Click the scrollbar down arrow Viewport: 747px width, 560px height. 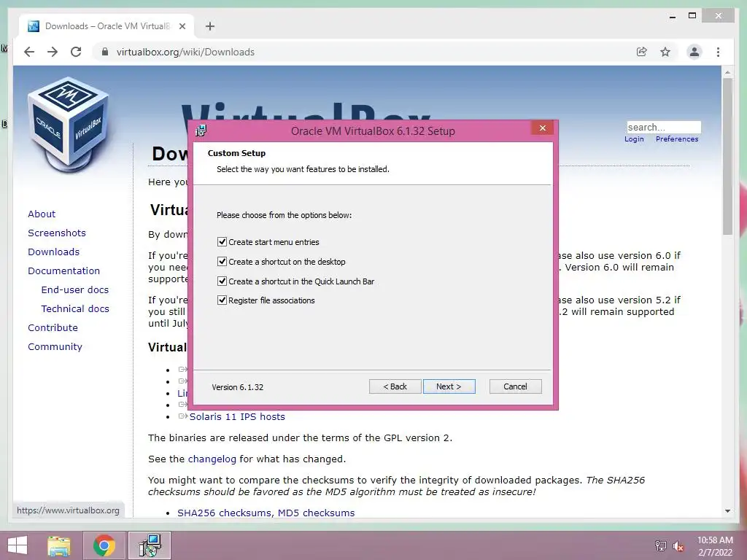727,511
